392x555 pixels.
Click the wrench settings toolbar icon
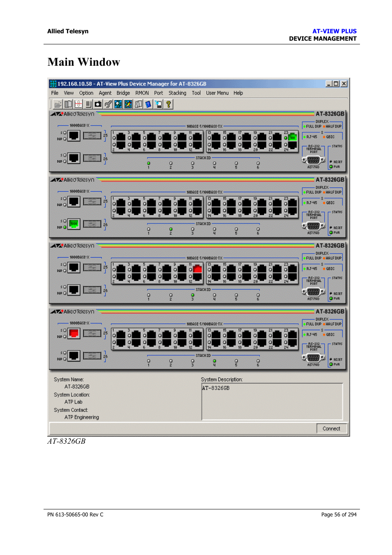pyautogui.click(x=108, y=104)
